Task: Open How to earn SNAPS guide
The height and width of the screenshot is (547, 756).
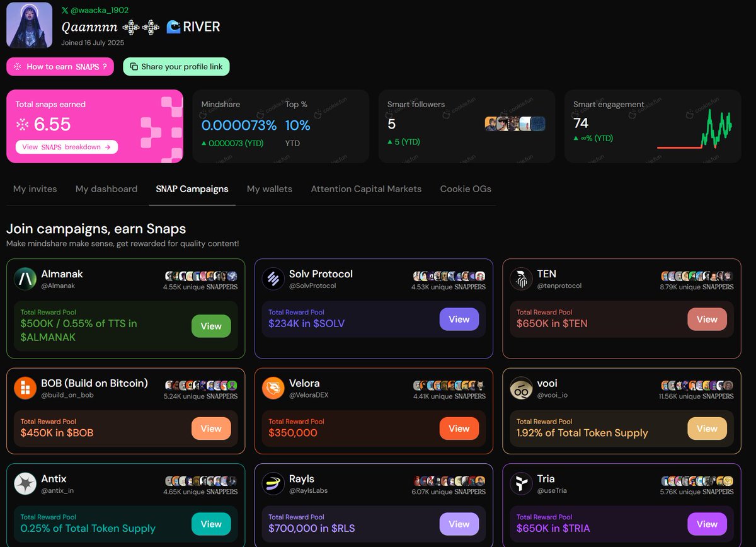Action: pyautogui.click(x=60, y=67)
